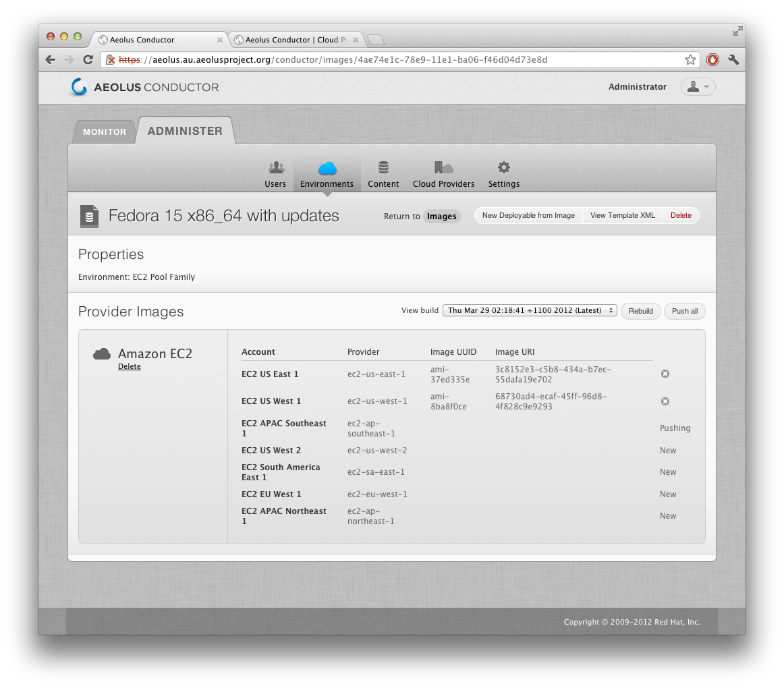Click the Rebuild button

click(x=640, y=311)
